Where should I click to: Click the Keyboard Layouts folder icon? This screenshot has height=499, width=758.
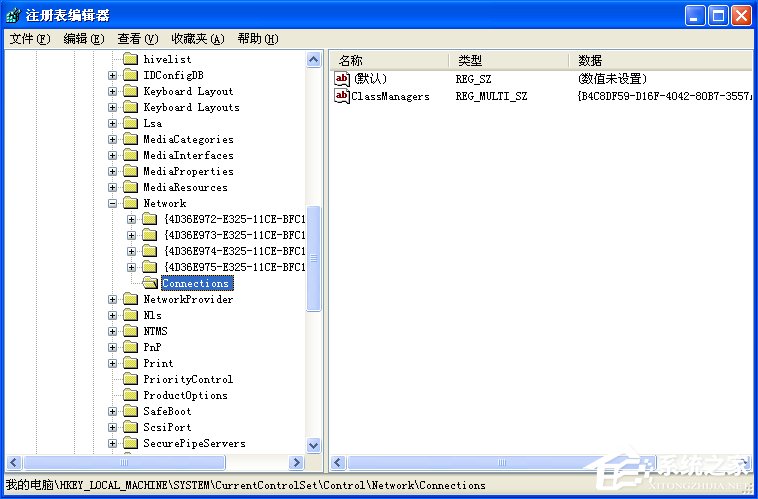point(130,107)
